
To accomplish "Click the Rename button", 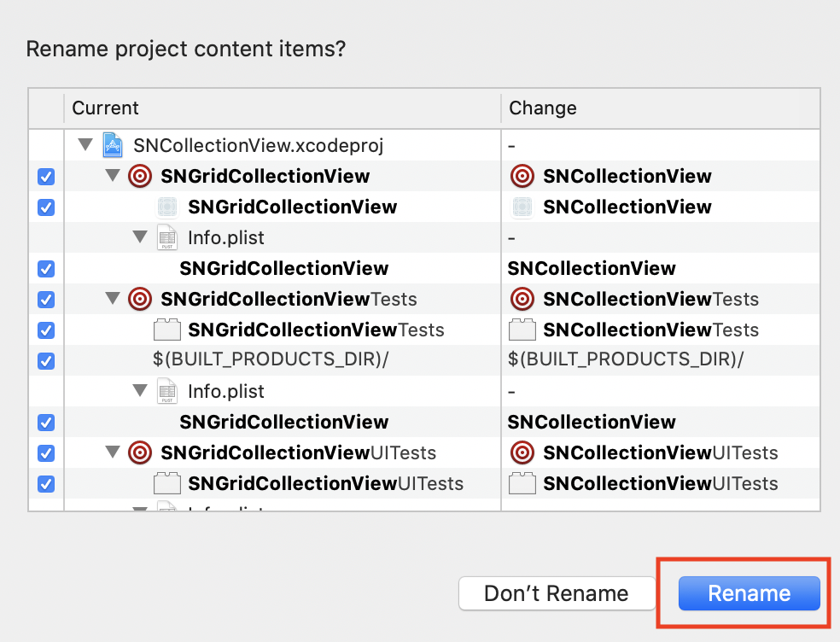I will tap(749, 593).
